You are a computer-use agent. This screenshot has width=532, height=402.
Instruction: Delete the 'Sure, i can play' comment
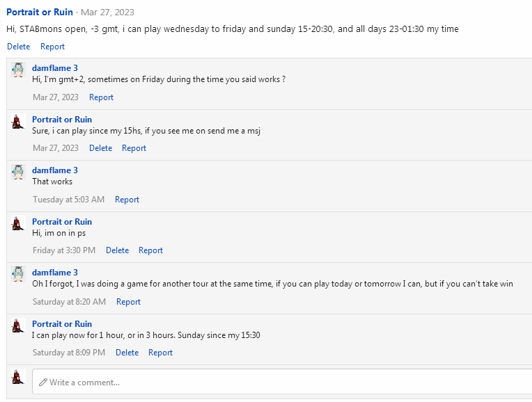click(100, 148)
